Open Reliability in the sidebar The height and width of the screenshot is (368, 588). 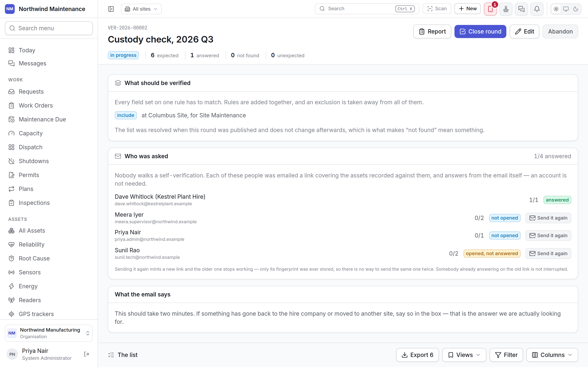(x=49, y=244)
